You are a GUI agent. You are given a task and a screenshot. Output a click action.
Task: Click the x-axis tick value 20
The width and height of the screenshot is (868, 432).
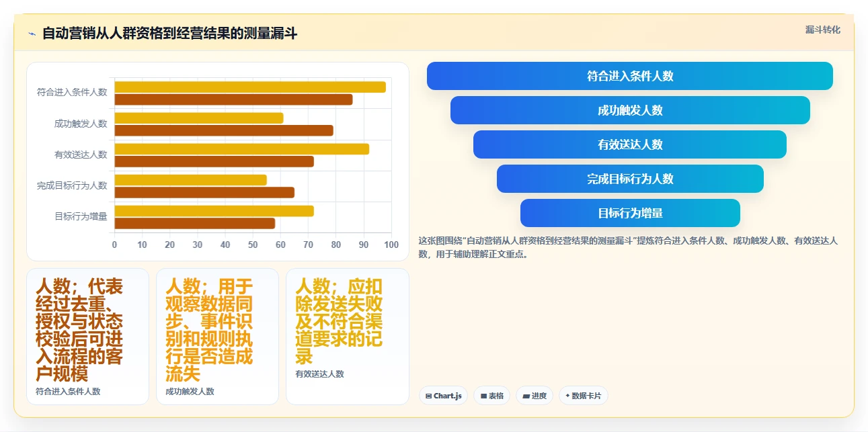169,245
